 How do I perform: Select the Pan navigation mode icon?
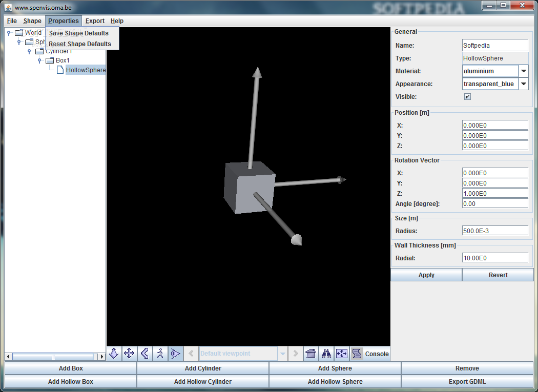[x=129, y=353]
